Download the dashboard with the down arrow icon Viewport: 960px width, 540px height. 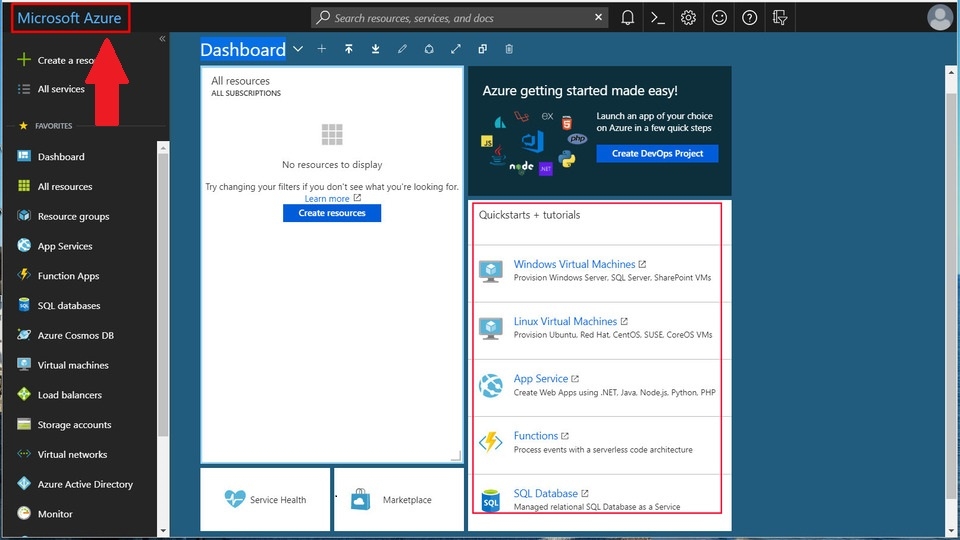[375, 49]
